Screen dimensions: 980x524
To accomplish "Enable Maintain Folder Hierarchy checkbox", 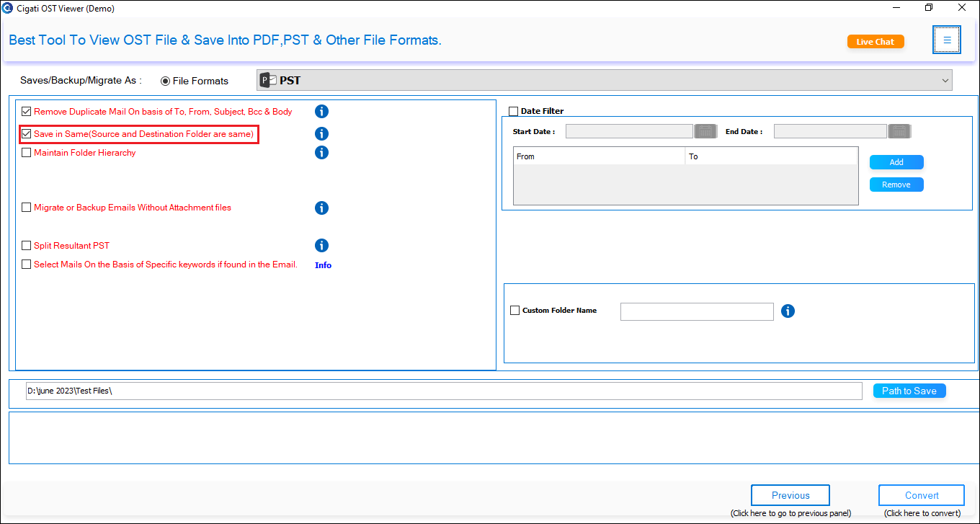I will [27, 153].
